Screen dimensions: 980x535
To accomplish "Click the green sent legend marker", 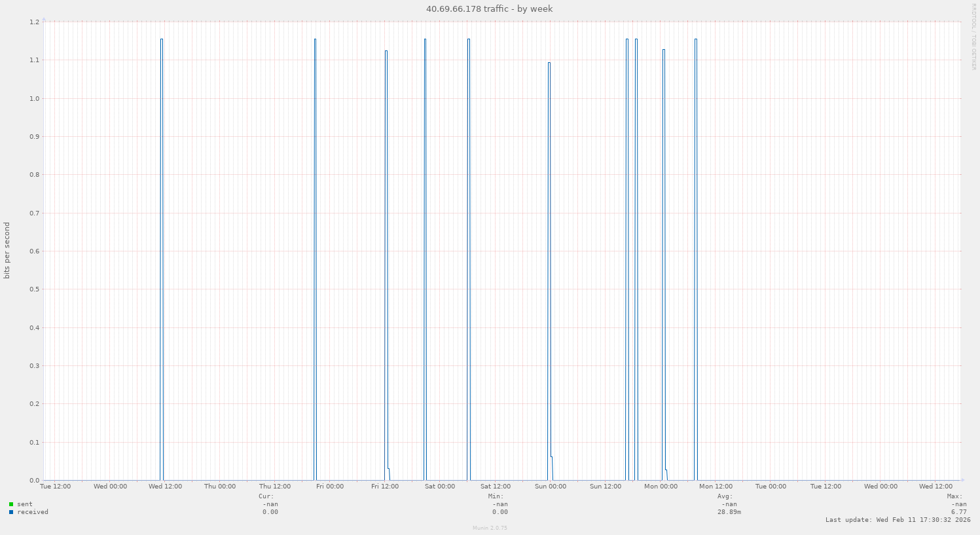I will 10,504.
